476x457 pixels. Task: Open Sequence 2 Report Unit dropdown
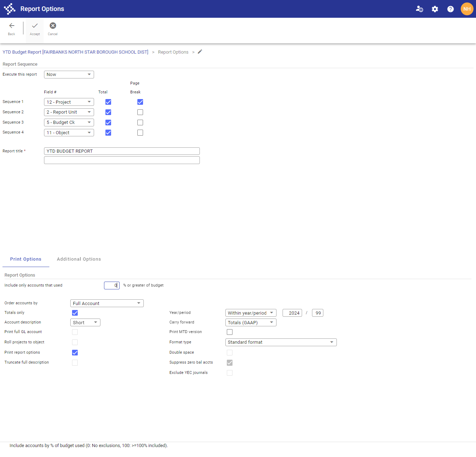[69, 112]
